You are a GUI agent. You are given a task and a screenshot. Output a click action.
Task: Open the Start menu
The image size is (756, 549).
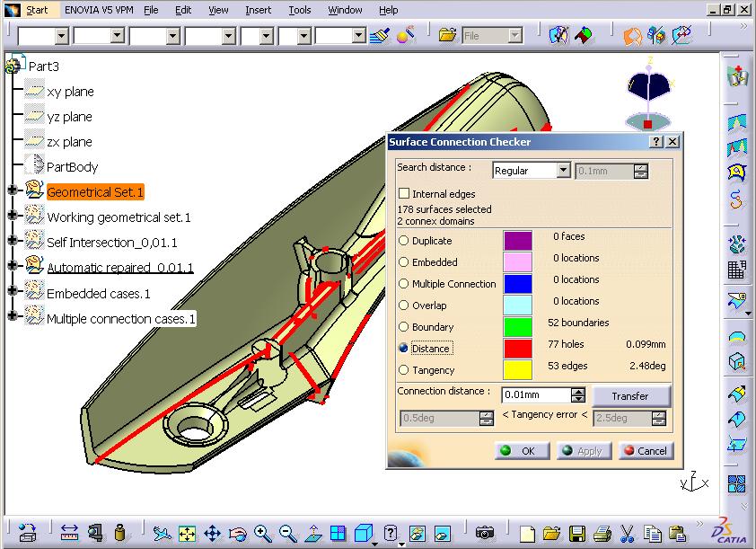37,10
